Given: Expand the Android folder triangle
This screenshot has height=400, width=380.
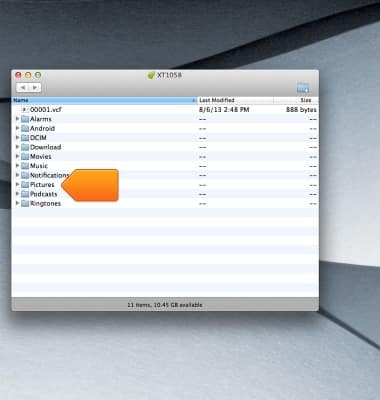Looking at the screenshot, I should pyautogui.click(x=17, y=128).
